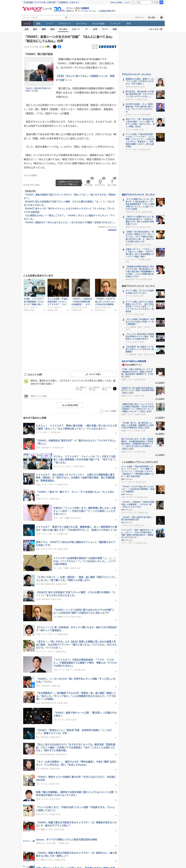The image size is (186, 868).
Task: Open comments count bubble near article date
Action: (x=42, y=47)
